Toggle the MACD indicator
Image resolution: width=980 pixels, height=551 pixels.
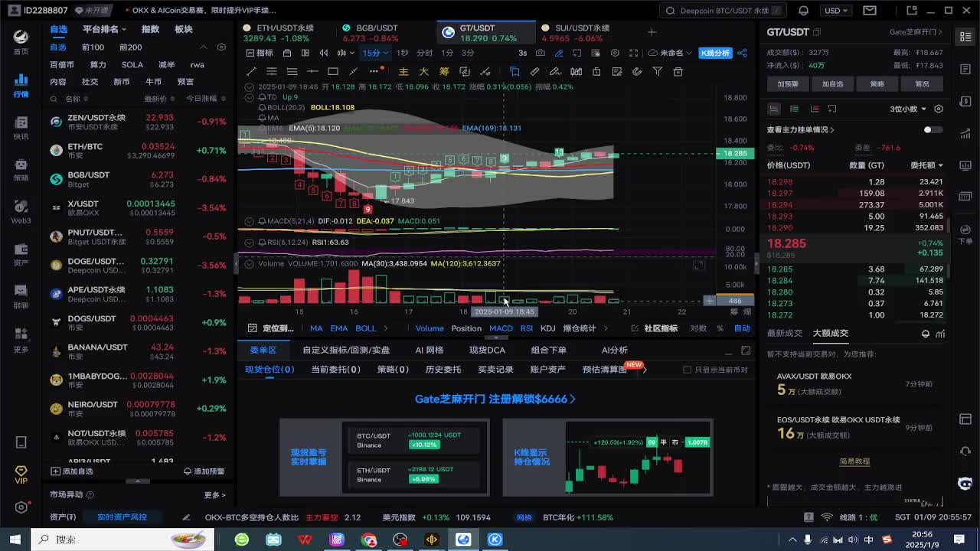pos(501,328)
